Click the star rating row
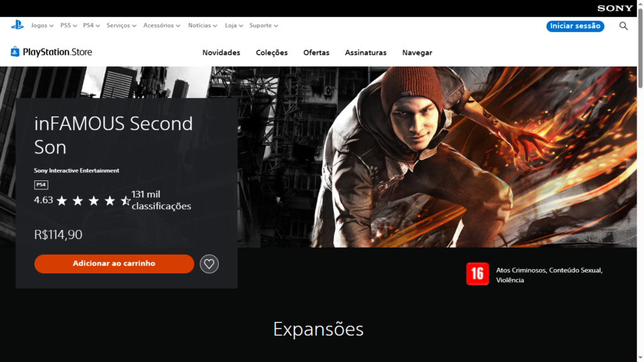This screenshot has width=644, height=362. [94, 200]
